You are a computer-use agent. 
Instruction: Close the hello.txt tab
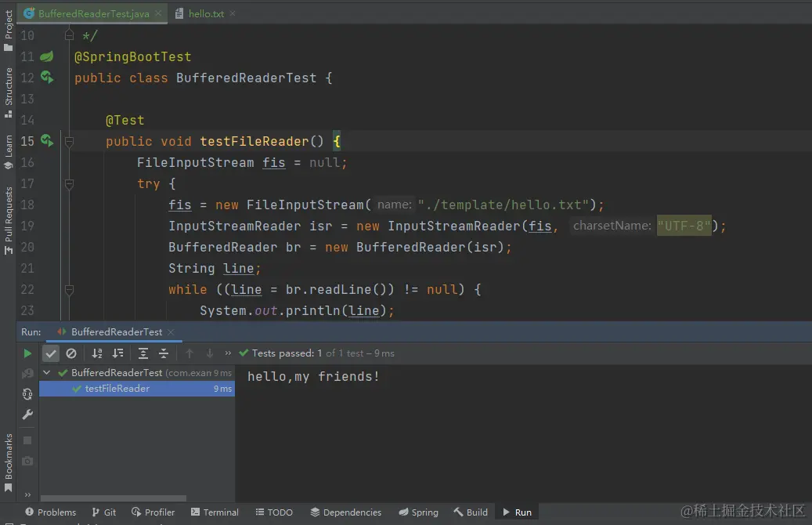point(233,13)
